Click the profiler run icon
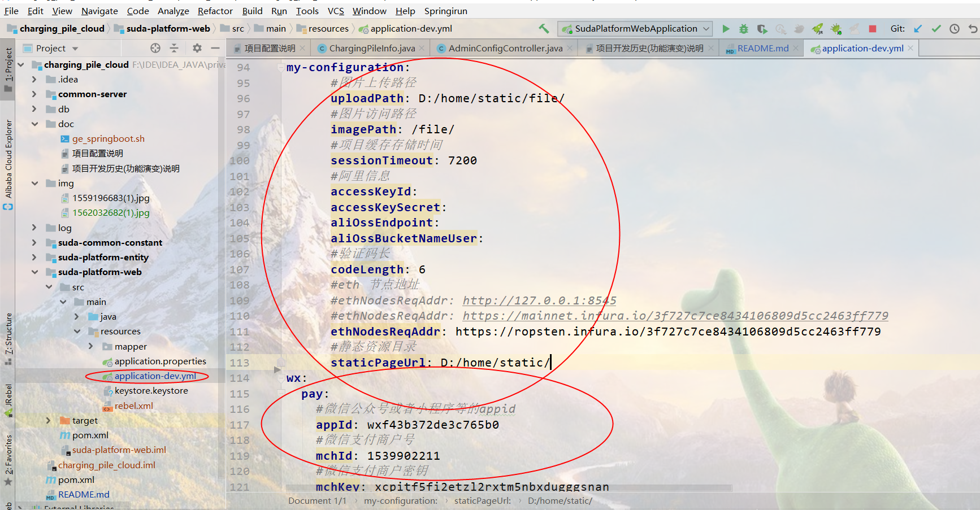Viewport: 980px width, 510px height. pos(780,28)
